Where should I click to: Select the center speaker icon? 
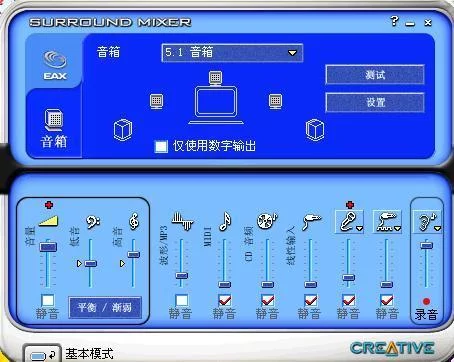[216, 78]
